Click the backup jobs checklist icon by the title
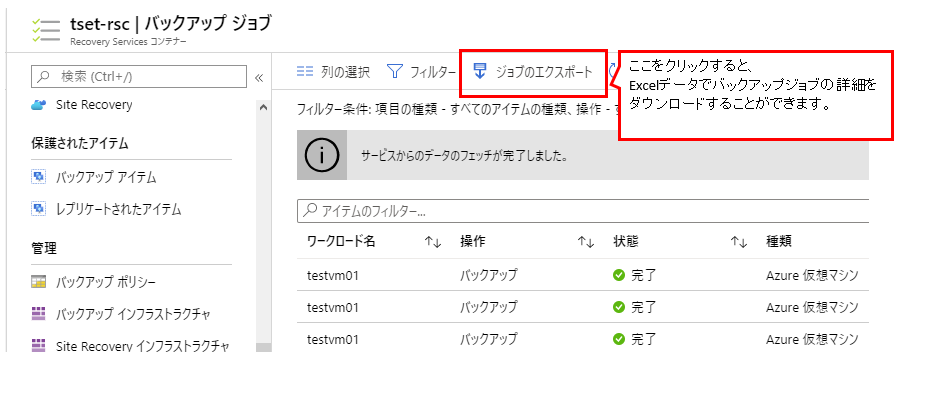The height and width of the screenshot is (395, 945). 46,30
